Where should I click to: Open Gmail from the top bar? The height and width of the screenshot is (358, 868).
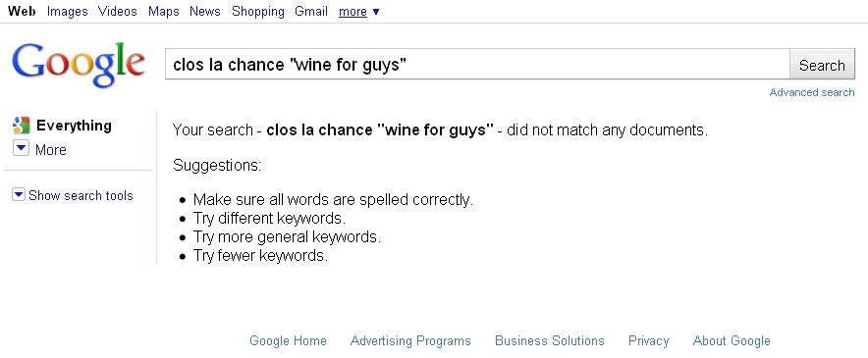(x=311, y=11)
